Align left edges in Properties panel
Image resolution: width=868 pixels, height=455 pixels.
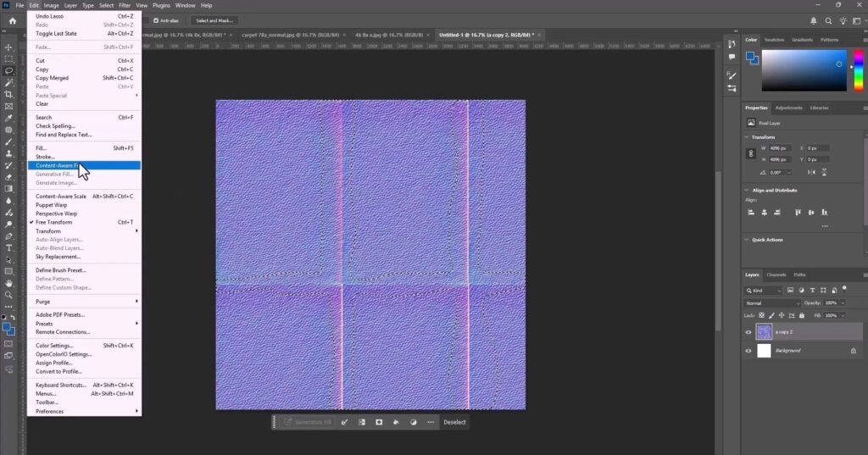(x=751, y=212)
